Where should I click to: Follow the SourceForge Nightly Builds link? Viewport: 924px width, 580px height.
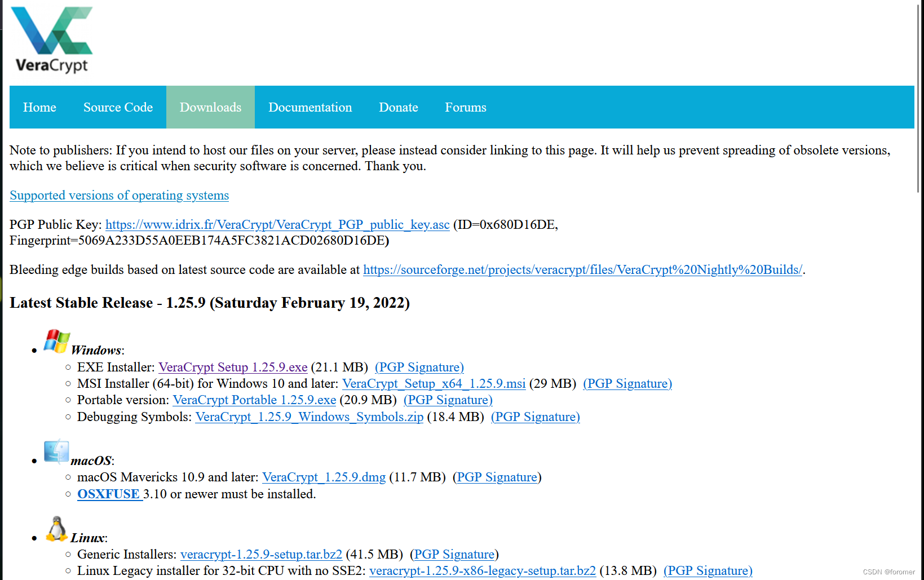click(x=582, y=269)
